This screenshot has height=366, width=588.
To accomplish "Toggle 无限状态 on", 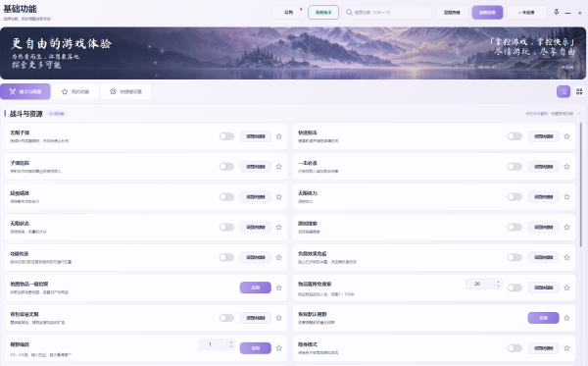I will point(226,227).
